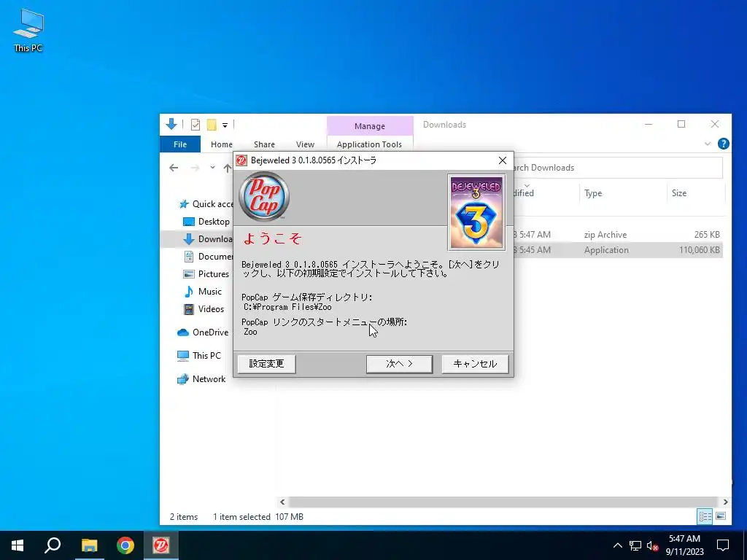Image resolution: width=747 pixels, height=560 pixels.
Task: Select Music in navigation pane
Action: click(203, 292)
